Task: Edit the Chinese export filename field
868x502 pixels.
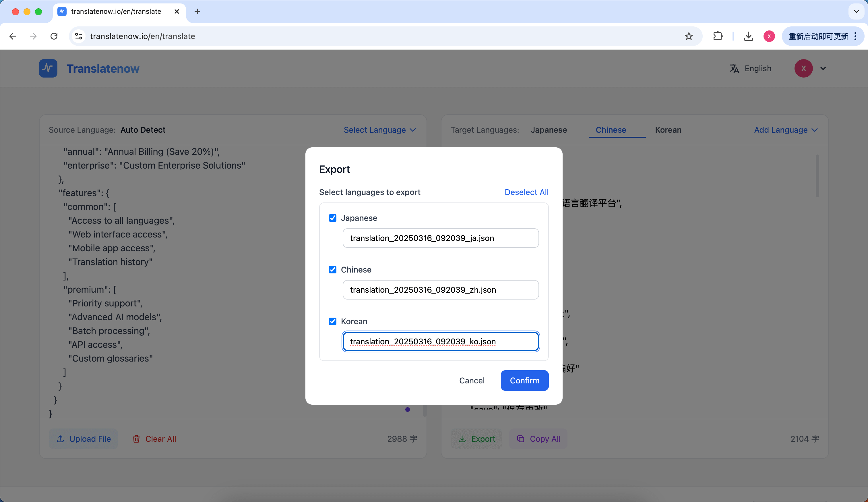Action: point(441,289)
